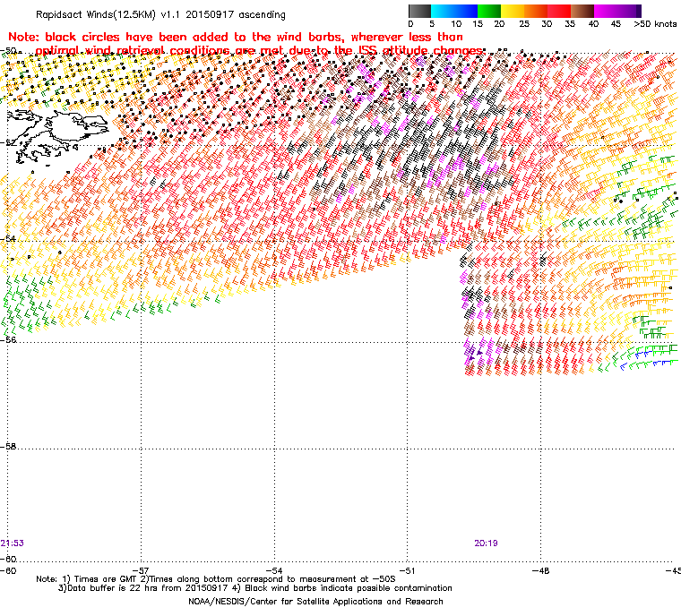681x616 pixels.
Task: Click the purple >45 knot wind flags near -56
Action: point(475,352)
